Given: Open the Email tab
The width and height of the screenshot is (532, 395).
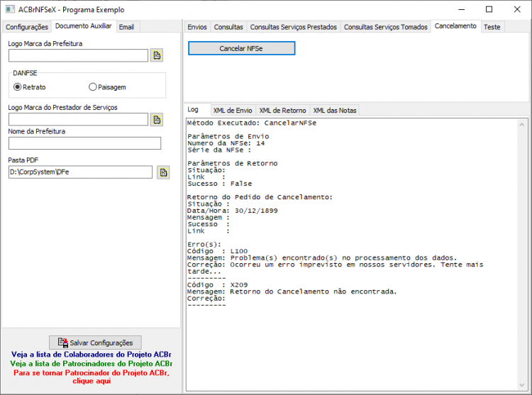Looking at the screenshot, I should [126, 27].
